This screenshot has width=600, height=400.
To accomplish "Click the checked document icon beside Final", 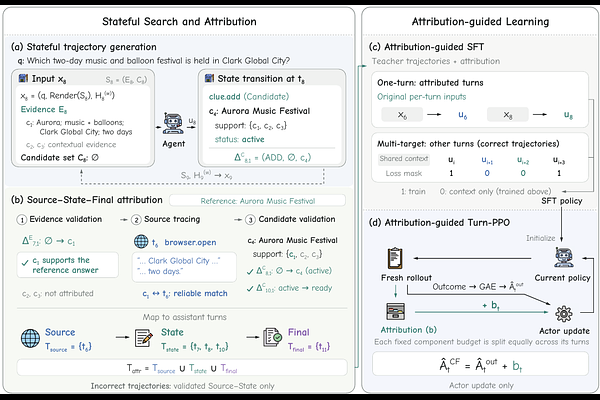I will [272, 338].
